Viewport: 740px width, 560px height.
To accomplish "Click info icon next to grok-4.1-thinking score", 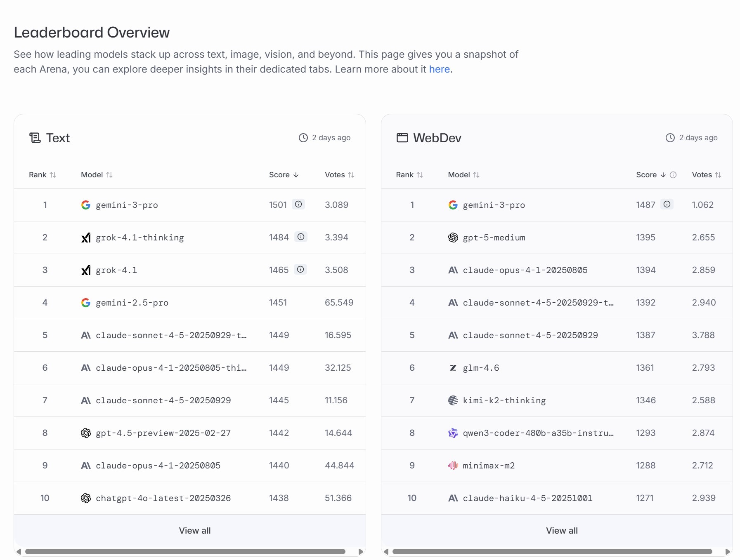I will coord(300,237).
